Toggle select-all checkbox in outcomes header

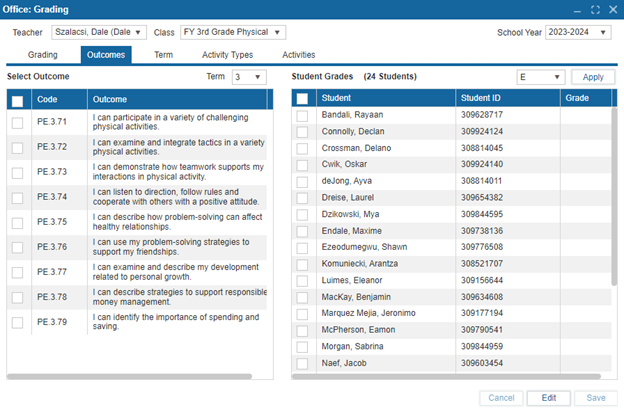pyautogui.click(x=17, y=100)
